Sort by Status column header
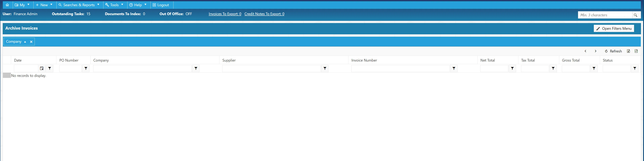Viewport: 644px width, 161px height. coord(608,60)
